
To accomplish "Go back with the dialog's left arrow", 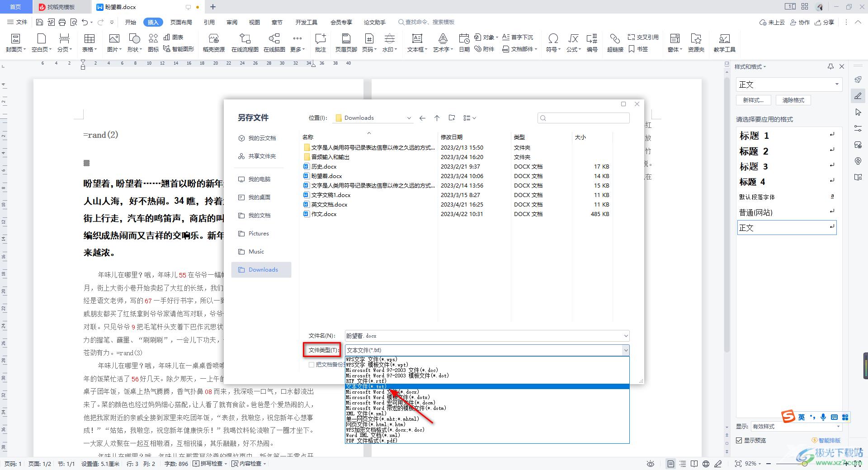I will (x=422, y=118).
